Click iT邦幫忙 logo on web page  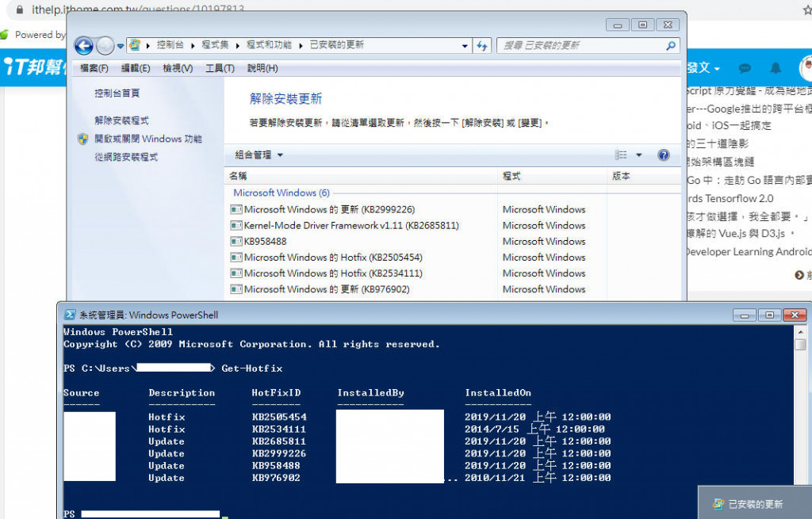(35, 67)
